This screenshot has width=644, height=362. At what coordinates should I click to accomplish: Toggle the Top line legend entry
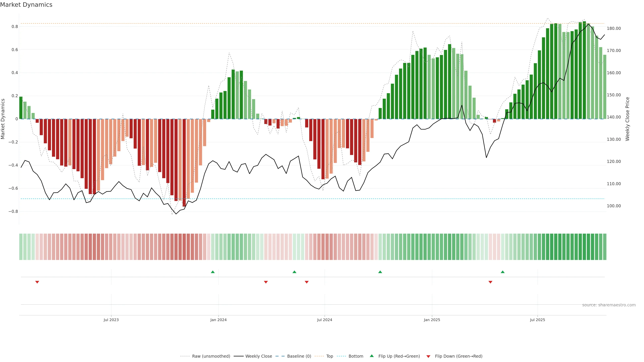[x=330, y=356]
